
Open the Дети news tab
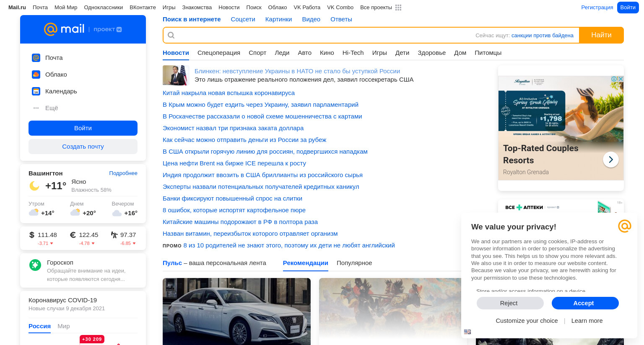(x=402, y=53)
